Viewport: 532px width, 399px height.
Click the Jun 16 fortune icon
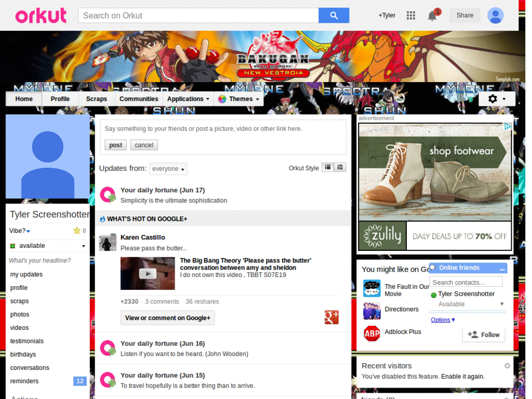[x=108, y=348]
